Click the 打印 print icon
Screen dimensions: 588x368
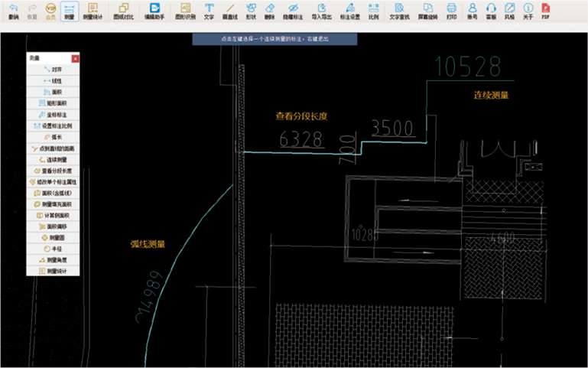coord(451,10)
